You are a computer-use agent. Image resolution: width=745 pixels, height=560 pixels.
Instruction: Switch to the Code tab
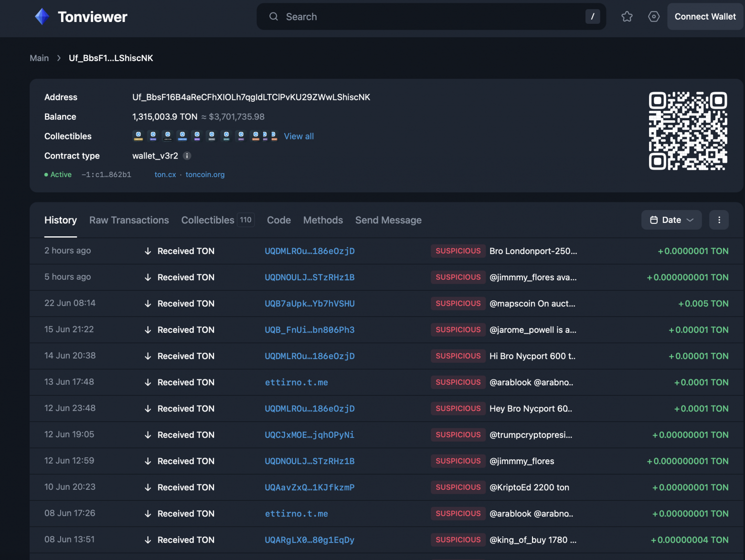point(279,220)
